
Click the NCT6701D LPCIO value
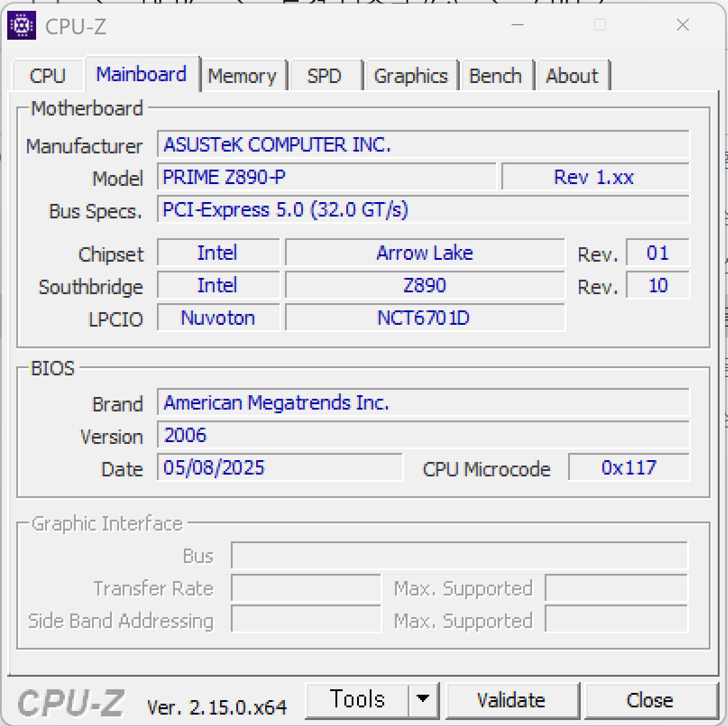(x=425, y=318)
